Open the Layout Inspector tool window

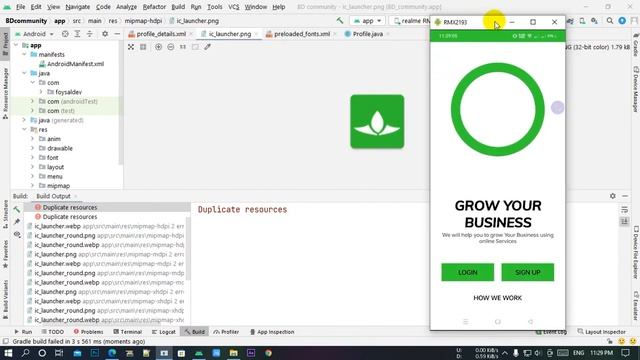click(x=601, y=332)
